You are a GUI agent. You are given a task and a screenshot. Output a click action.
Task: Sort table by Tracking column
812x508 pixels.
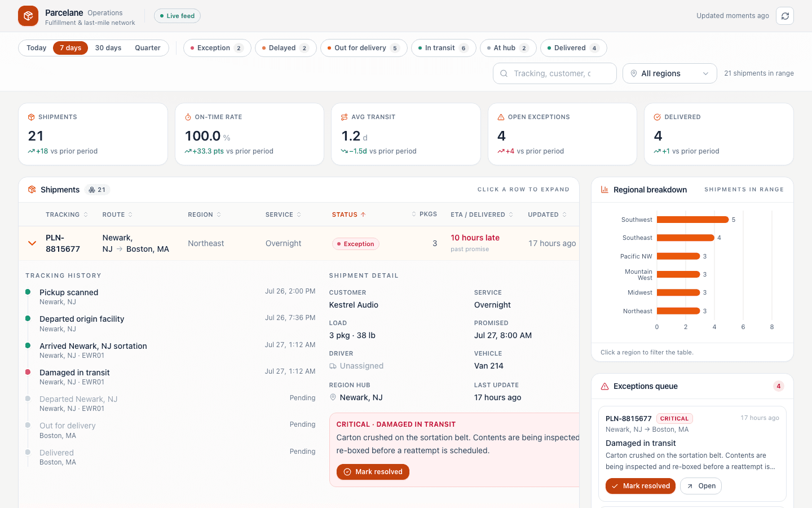pos(67,214)
